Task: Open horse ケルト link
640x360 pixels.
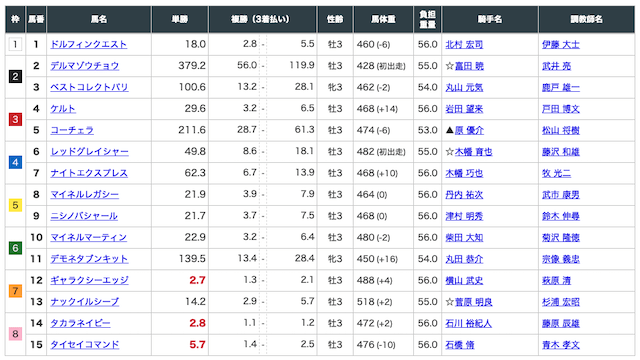Action: (x=63, y=109)
